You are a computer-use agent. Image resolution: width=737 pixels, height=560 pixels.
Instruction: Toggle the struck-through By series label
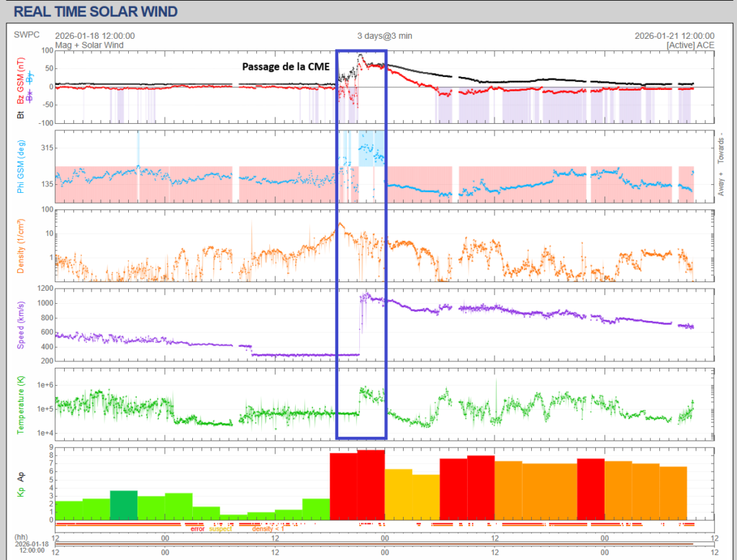30,75
